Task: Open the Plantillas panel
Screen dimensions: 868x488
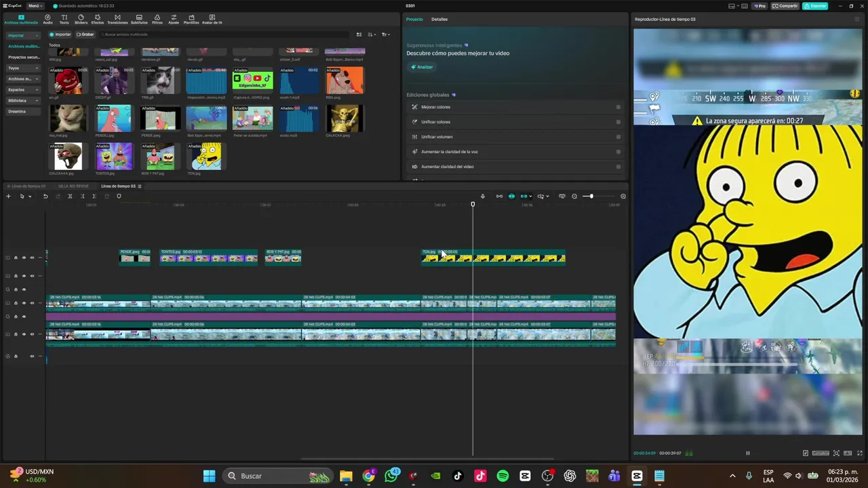Action: 191,19
